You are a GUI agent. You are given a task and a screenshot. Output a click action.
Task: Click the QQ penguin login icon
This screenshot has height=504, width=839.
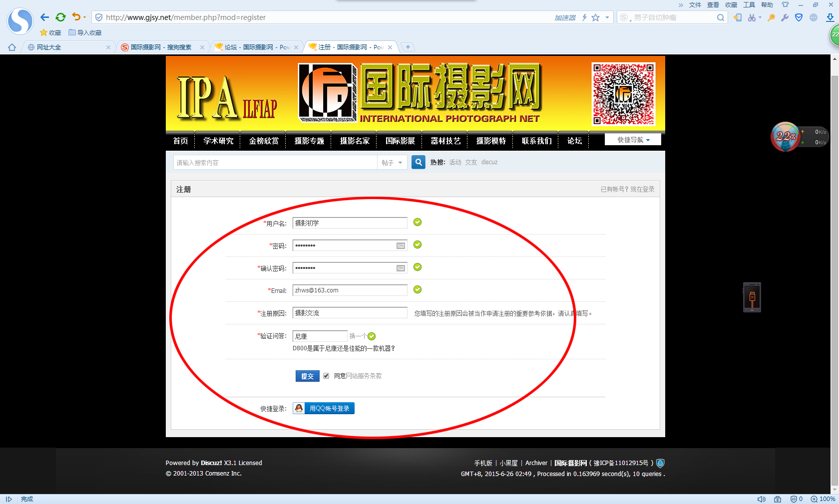pyautogui.click(x=299, y=408)
